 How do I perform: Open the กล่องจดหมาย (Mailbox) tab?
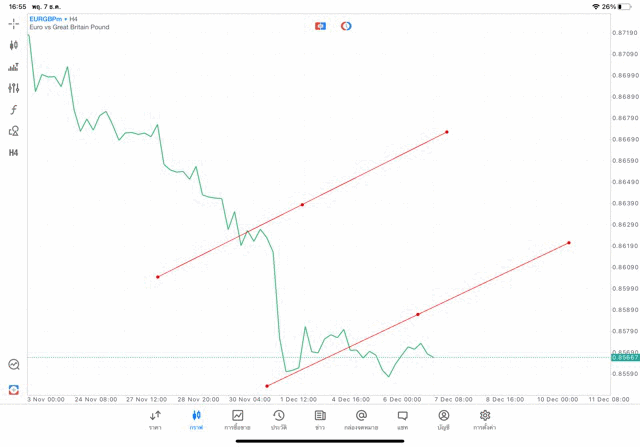point(361,419)
